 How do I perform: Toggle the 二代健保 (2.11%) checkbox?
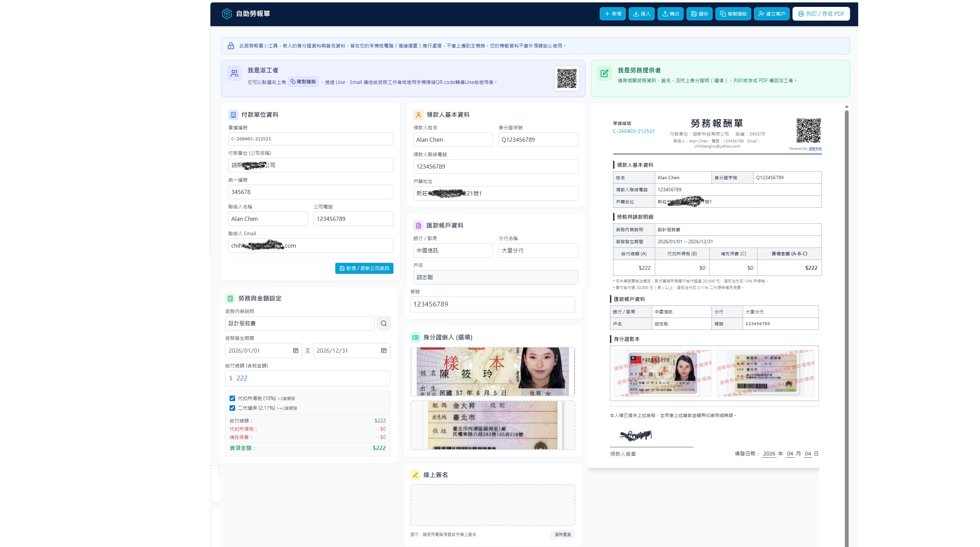click(232, 408)
